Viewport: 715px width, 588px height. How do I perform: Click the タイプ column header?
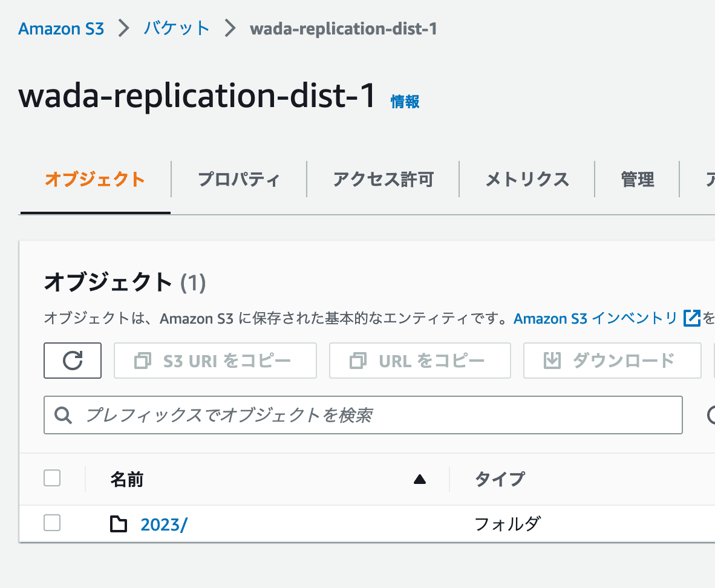[500, 480]
